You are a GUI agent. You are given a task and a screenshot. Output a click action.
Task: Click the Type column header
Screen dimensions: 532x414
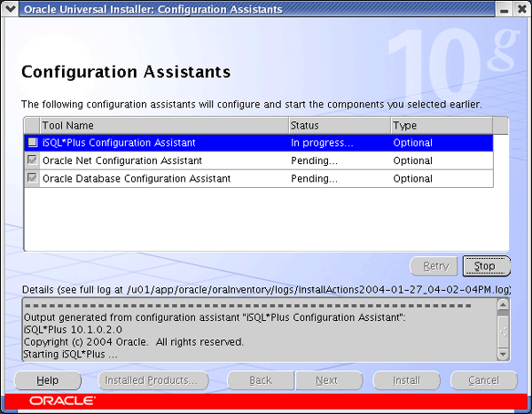tap(441, 126)
